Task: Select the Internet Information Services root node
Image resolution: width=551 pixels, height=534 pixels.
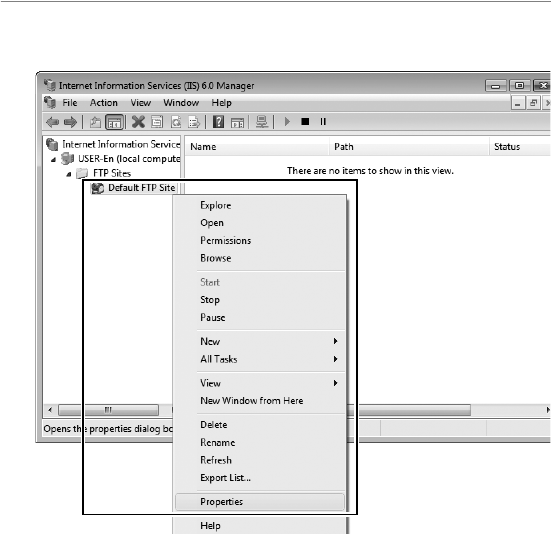Action: [121, 144]
